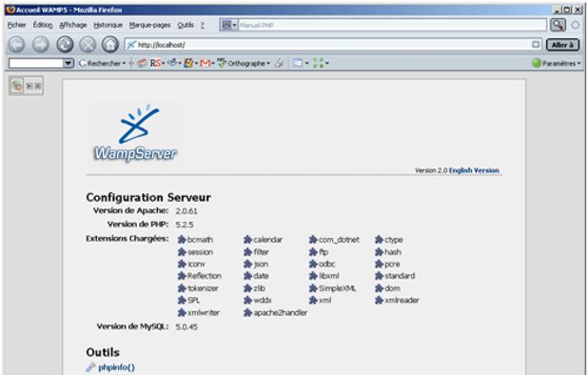The height and width of the screenshot is (375, 588).
Task: Click Apache version value 2.0.61
Action: pos(186,211)
